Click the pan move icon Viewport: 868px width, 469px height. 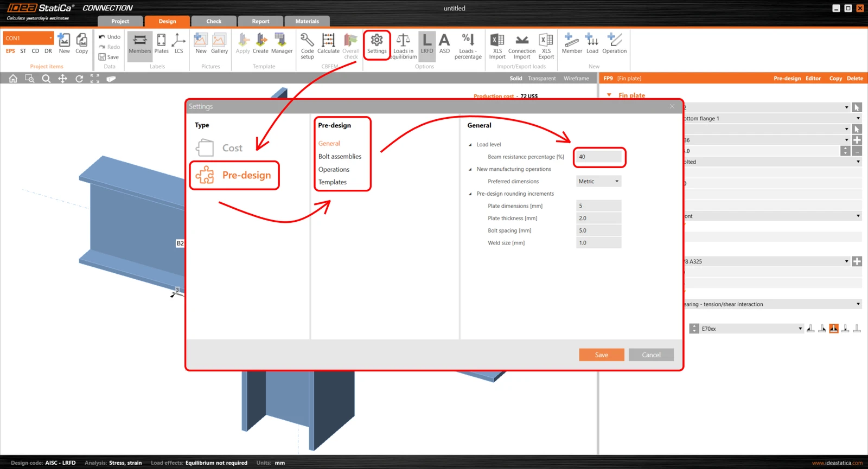[62, 79]
